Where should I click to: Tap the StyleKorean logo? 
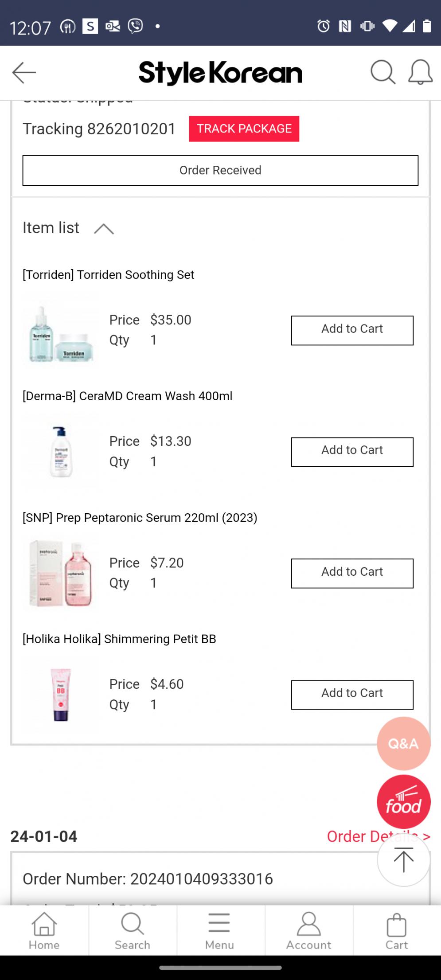point(220,73)
